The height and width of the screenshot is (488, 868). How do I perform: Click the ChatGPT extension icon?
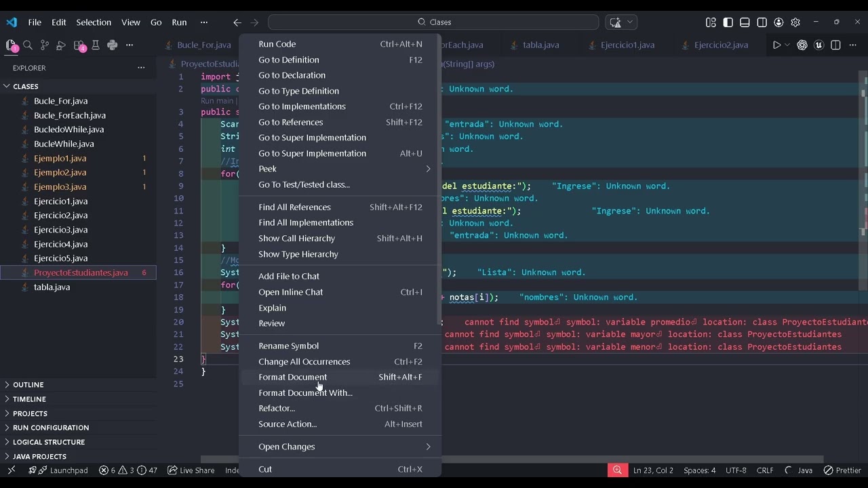pyautogui.click(x=802, y=45)
